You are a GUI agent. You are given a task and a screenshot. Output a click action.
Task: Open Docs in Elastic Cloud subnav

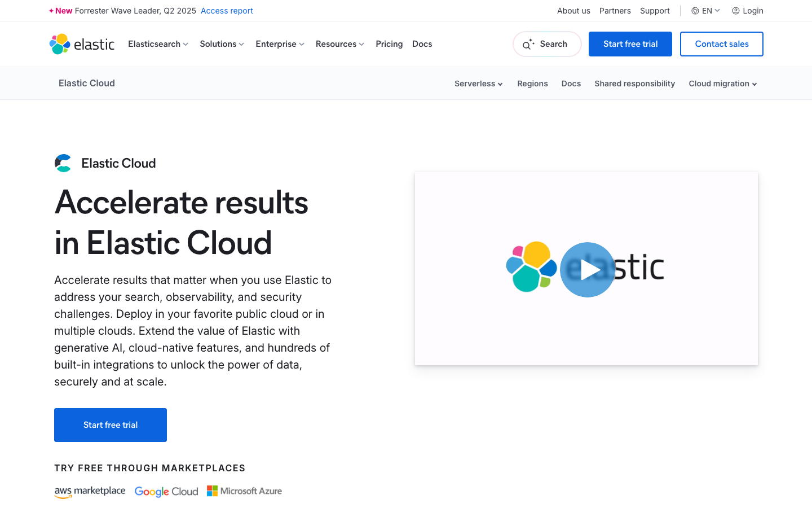pos(571,84)
